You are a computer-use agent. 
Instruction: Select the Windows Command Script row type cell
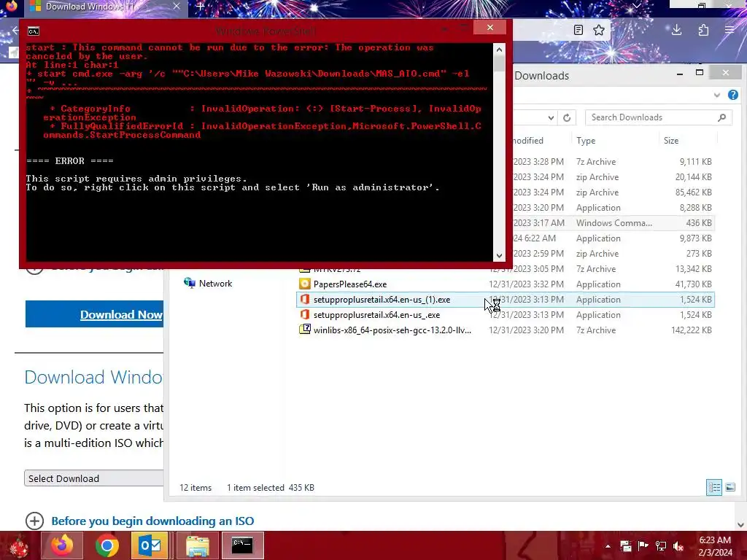pyautogui.click(x=614, y=223)
